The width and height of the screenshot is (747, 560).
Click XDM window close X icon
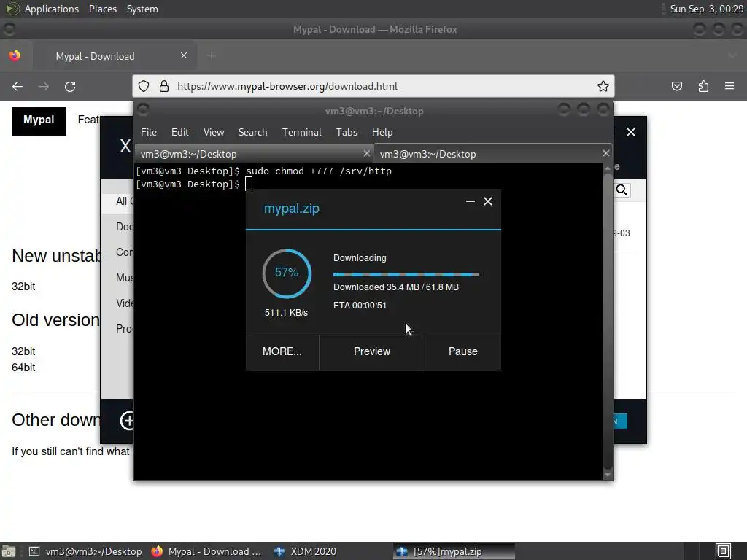(x=631, y=132)
